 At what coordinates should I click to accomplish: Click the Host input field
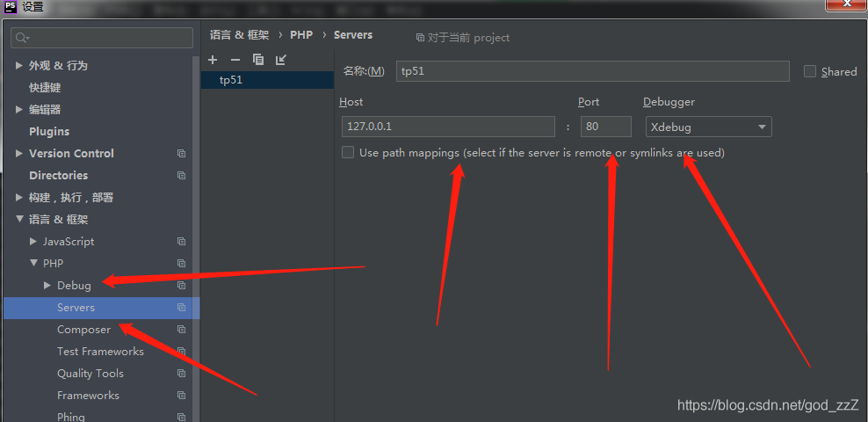click(446, 127)
